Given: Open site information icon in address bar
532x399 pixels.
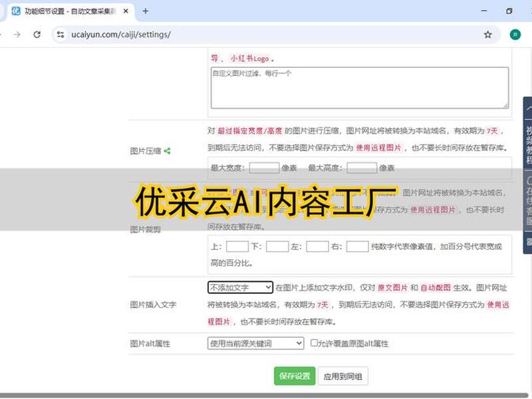Looking at the screenshot, I should point(61,35).
